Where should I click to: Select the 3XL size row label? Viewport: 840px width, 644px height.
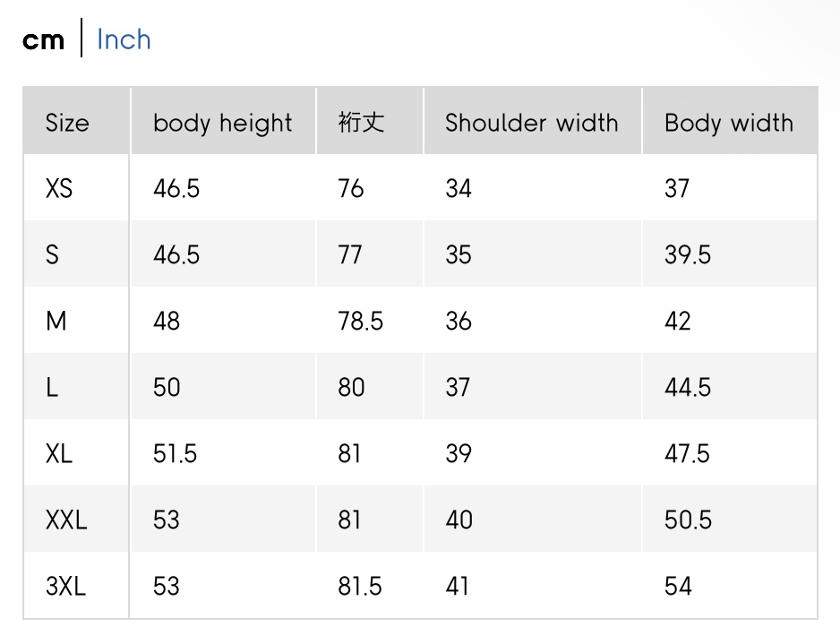65,586
